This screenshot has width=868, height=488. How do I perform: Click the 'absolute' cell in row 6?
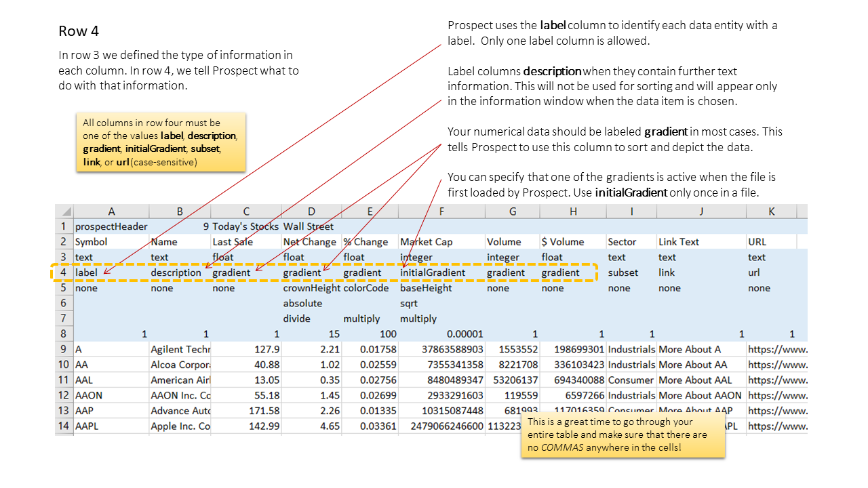pyautogui.click(x=311, y=304)
